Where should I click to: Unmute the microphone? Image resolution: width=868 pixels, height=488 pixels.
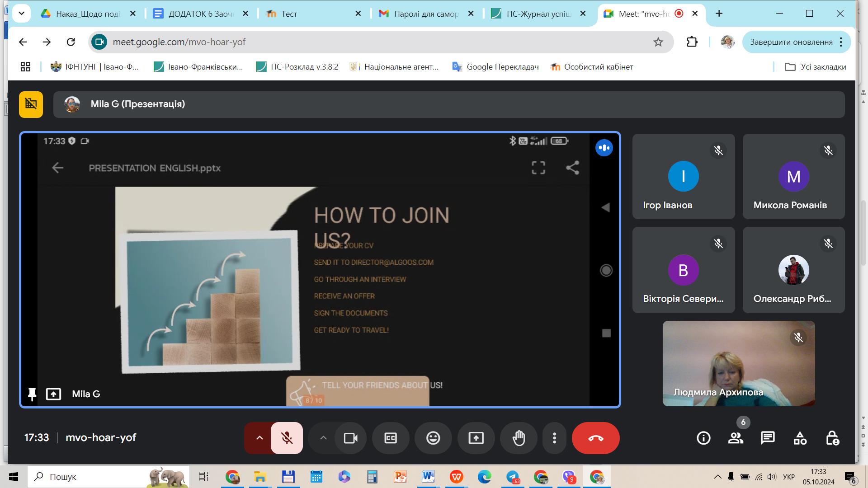[287, 438]
